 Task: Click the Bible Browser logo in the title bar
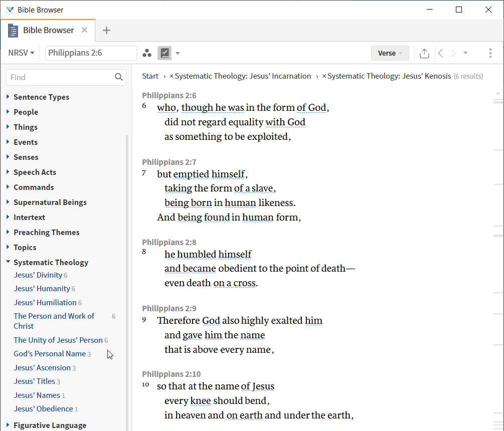(11, 9)
